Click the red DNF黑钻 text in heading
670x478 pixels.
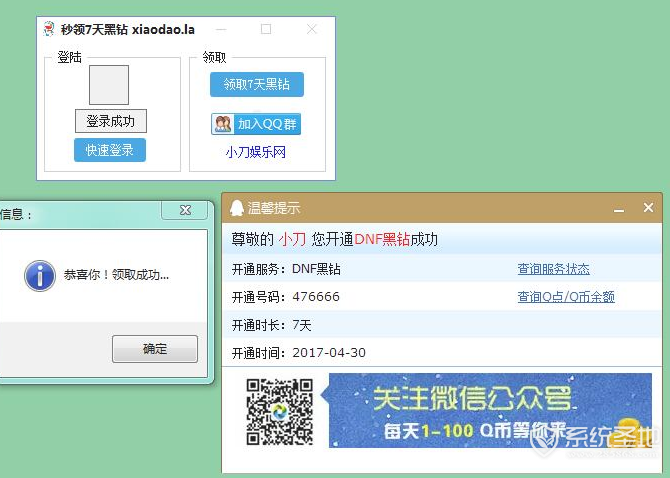pos(382,239)
